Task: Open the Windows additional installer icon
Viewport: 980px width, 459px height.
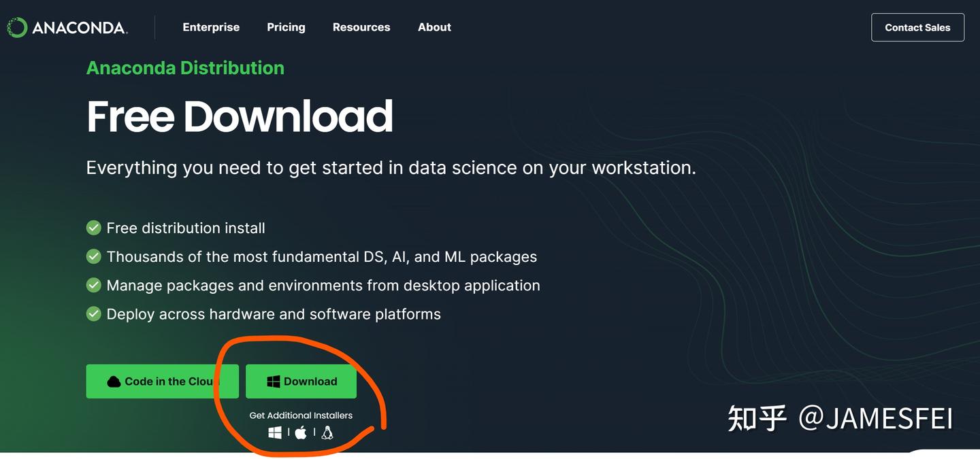Action: pos(275,432)
